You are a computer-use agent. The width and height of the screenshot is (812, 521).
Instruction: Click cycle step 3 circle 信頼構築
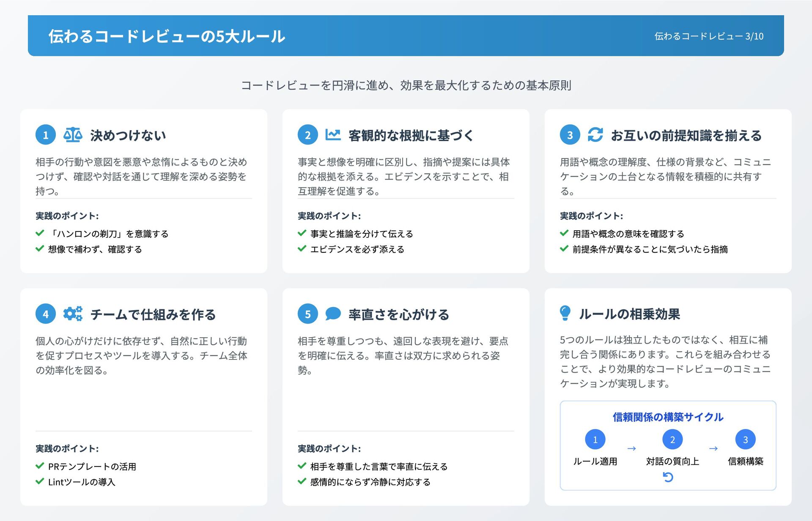[x=745, y=440]
